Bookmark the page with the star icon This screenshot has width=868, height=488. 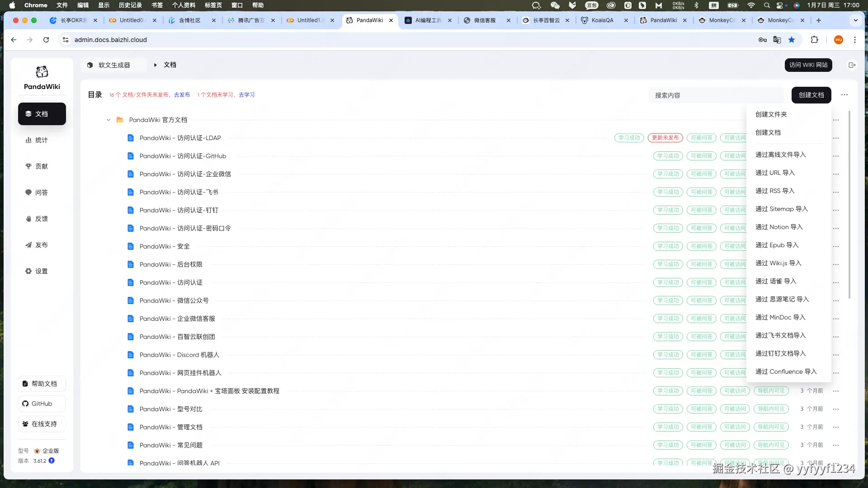point(792,40)
